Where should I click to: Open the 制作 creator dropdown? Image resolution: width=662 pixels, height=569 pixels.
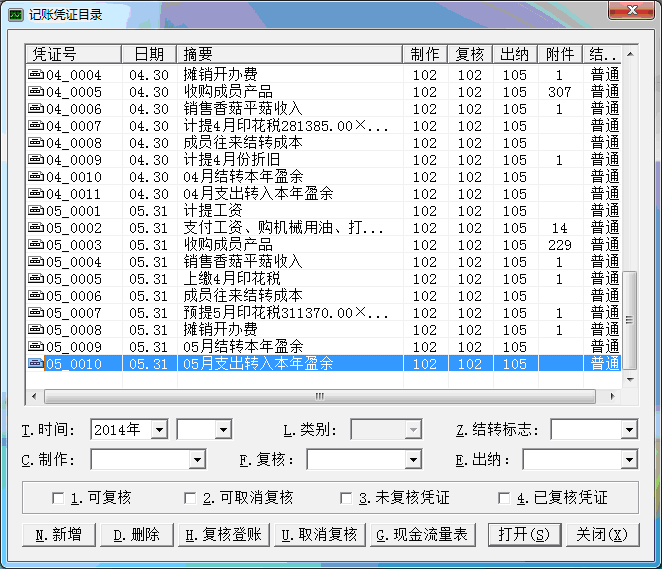tap(197, 460)
